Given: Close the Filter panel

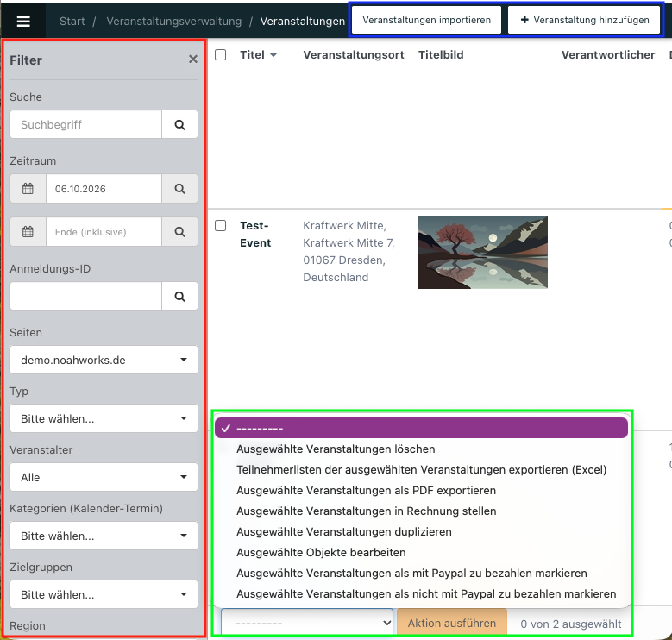Looking at the screenshot, I should click(193, 60).
